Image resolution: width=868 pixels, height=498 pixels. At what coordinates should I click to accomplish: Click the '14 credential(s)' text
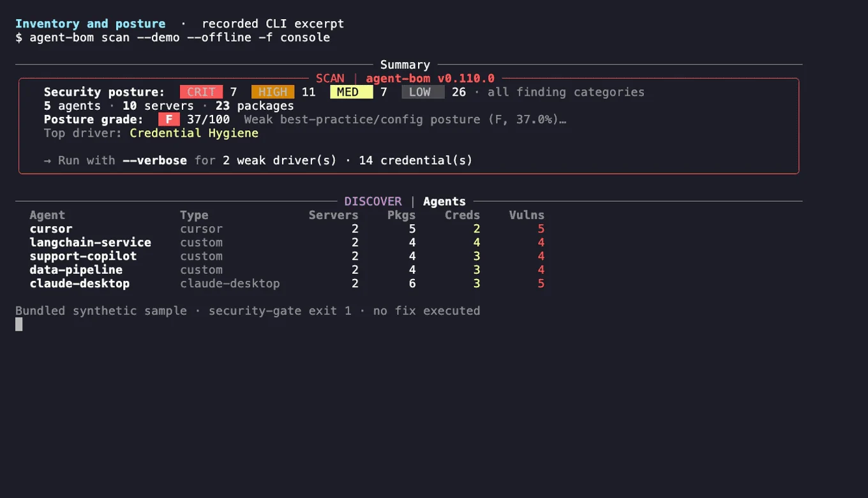(415, 160)
